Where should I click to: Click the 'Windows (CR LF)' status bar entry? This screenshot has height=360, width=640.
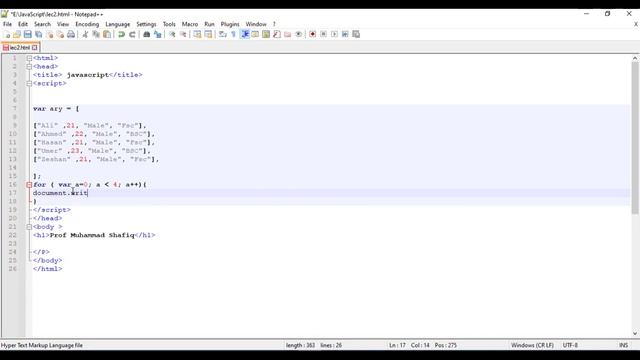(x=532, y=345)
